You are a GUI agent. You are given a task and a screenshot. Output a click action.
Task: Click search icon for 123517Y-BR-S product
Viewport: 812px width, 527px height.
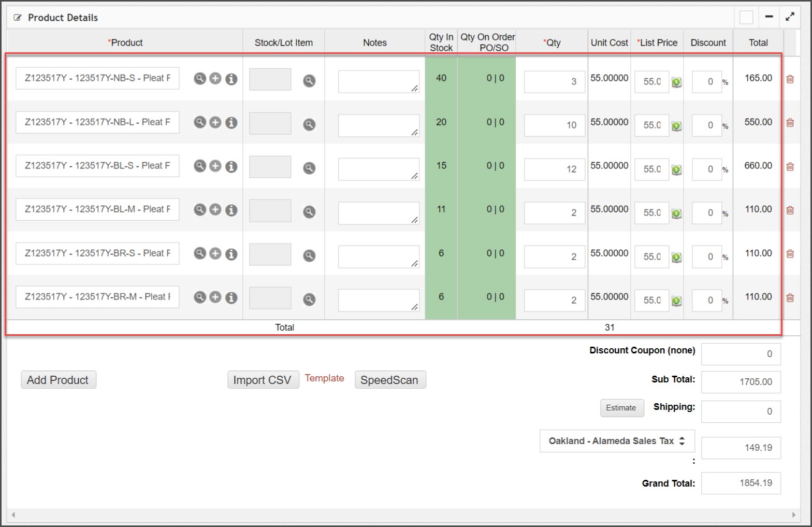tap(200, 253)
